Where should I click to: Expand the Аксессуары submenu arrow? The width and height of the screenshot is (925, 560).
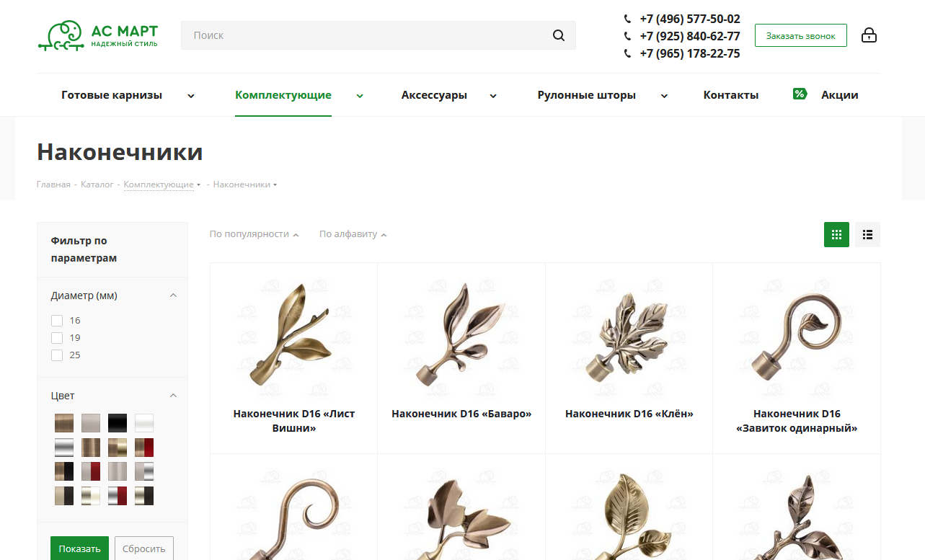tap(493, 96)
